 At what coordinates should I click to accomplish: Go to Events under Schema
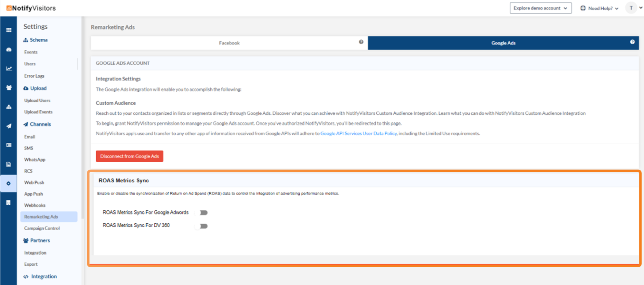[31, 52]
